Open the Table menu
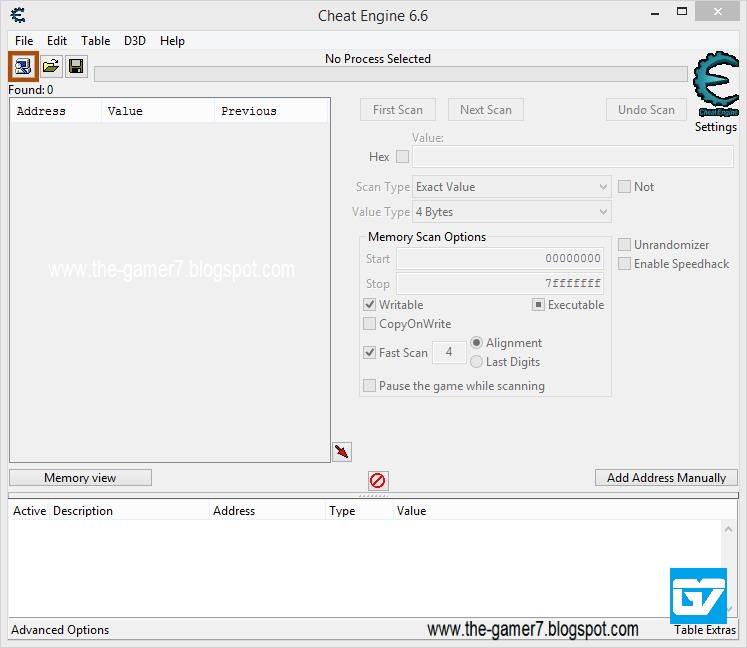This screenshot has height=648, width=747. (x=95, y=41)
